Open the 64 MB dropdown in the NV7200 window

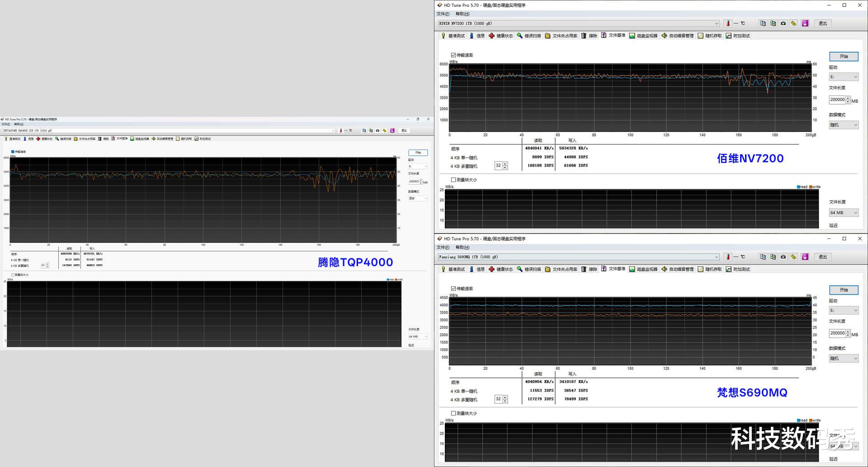[x=844, y=213]
